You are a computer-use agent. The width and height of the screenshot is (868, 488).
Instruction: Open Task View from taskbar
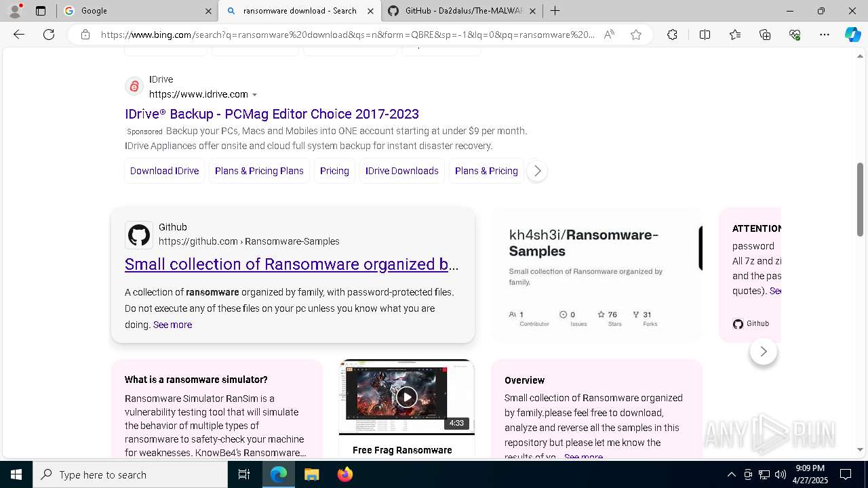point(244,474)
